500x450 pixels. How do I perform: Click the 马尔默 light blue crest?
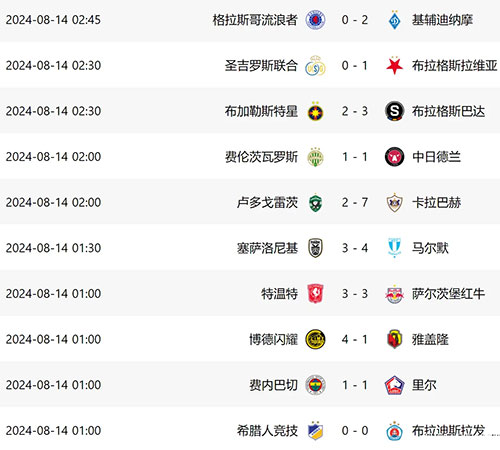tap(394, 248)
